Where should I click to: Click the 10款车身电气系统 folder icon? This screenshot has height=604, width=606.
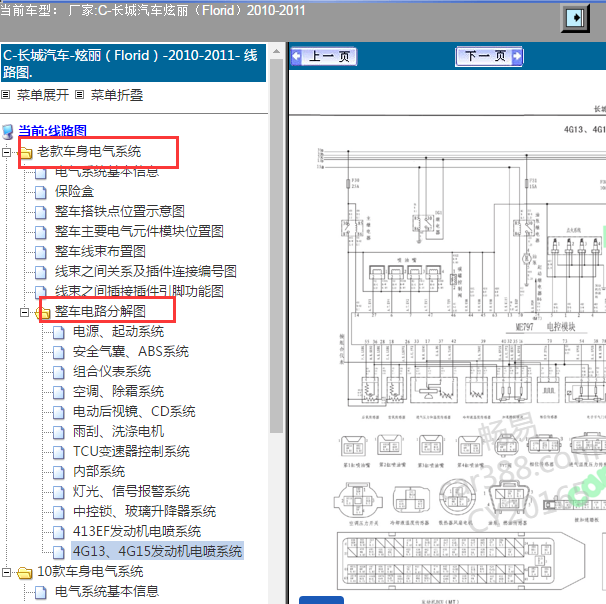point(26,573)
